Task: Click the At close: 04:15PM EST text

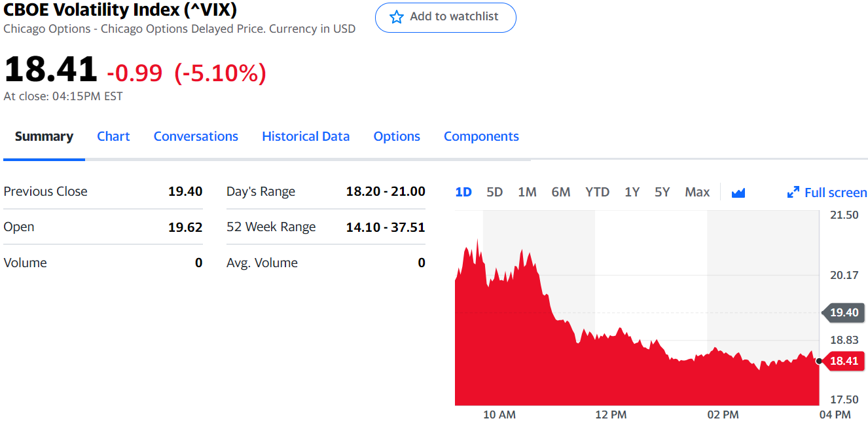Action: click(63, 96)
